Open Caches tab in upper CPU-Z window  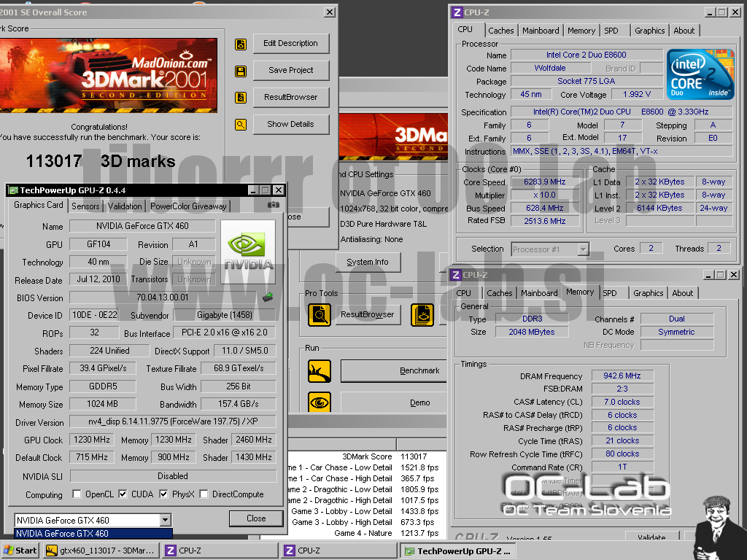pos(500,31)
